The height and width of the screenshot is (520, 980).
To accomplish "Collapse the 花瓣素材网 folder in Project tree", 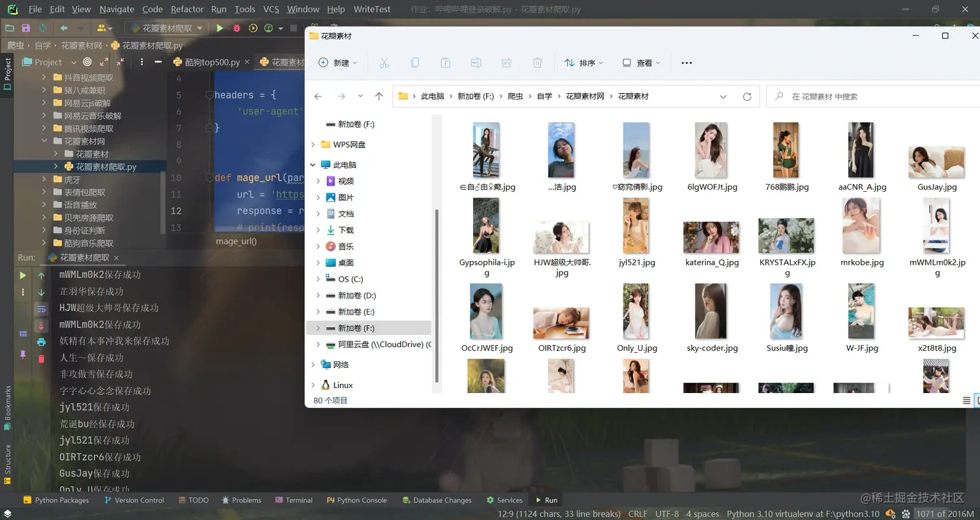I will click(x=44, y=141).
